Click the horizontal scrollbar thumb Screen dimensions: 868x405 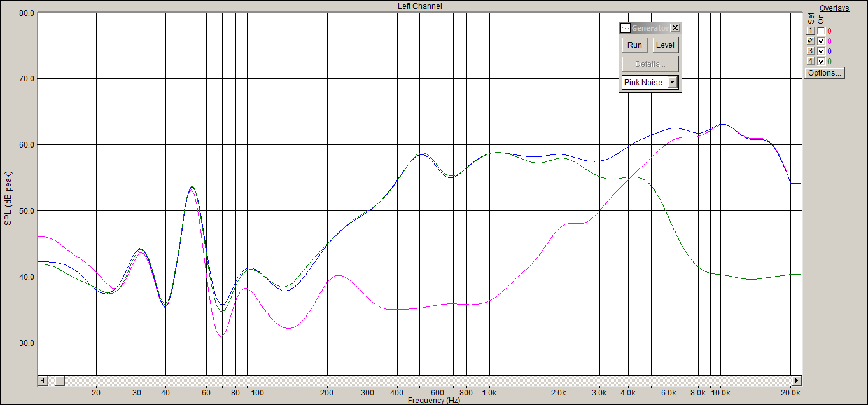[x=59, y=380]
